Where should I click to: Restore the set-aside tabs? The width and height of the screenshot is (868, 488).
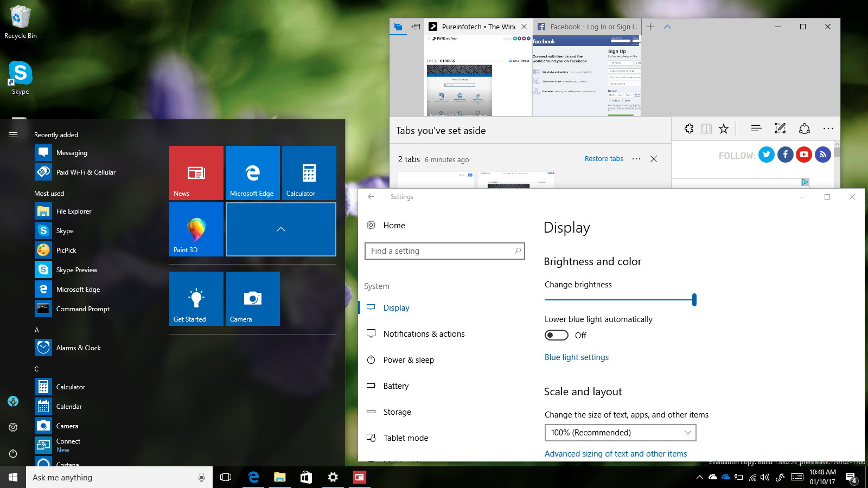pyautogui.click(x=604, y=159)
